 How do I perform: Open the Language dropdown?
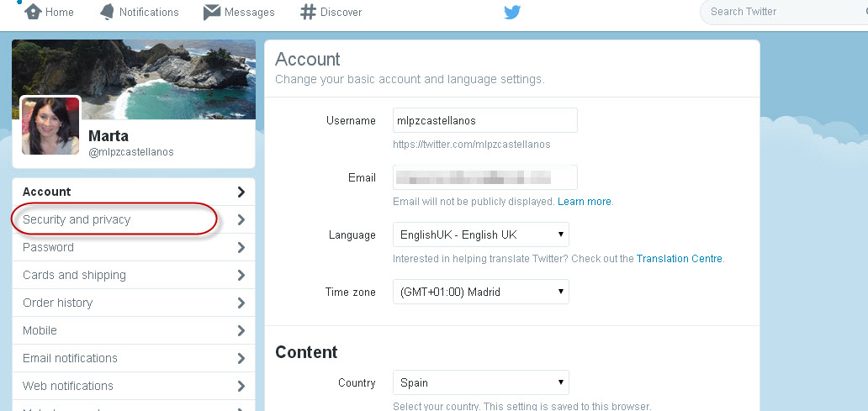tap(480, 234)
